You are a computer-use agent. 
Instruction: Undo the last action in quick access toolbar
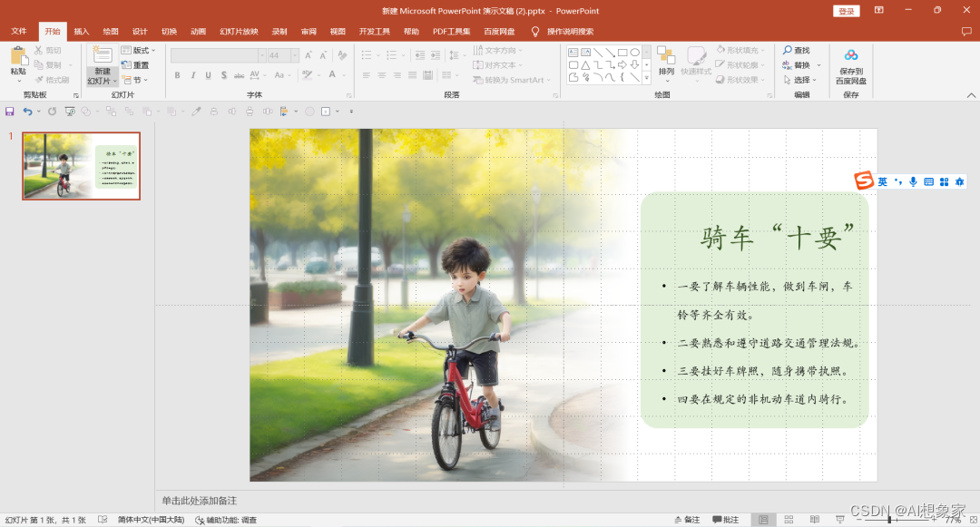[x=27, y=112]
